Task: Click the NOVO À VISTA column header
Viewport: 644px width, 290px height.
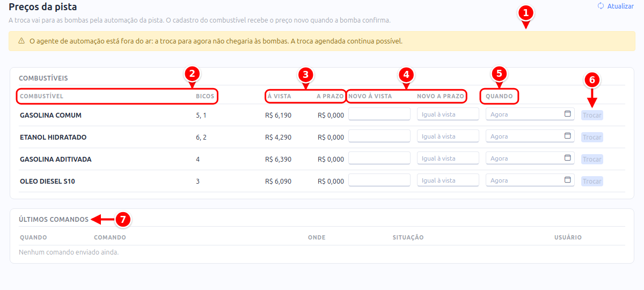Action: (370, 96)
